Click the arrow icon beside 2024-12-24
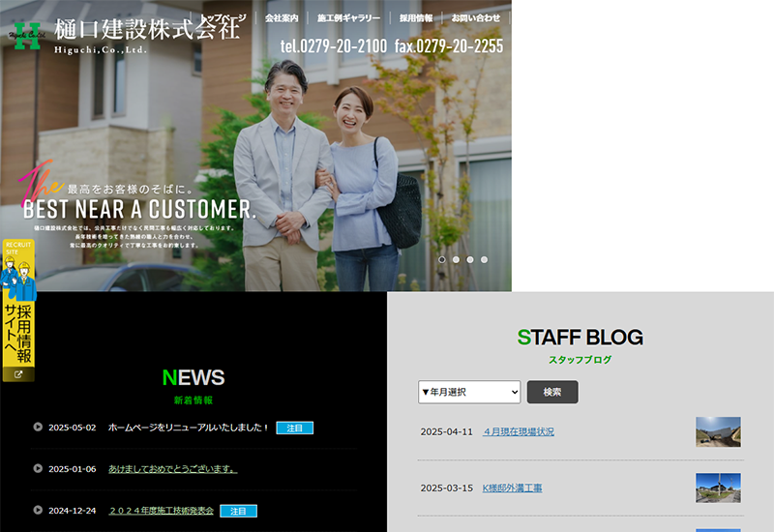This screenshot has height=532, width=774. (x=38, y=510)
